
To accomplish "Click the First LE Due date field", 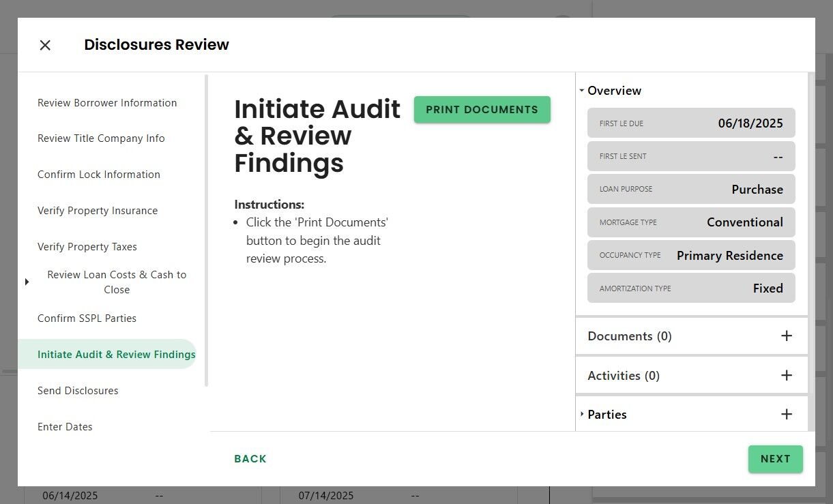I will coord(691,123).
